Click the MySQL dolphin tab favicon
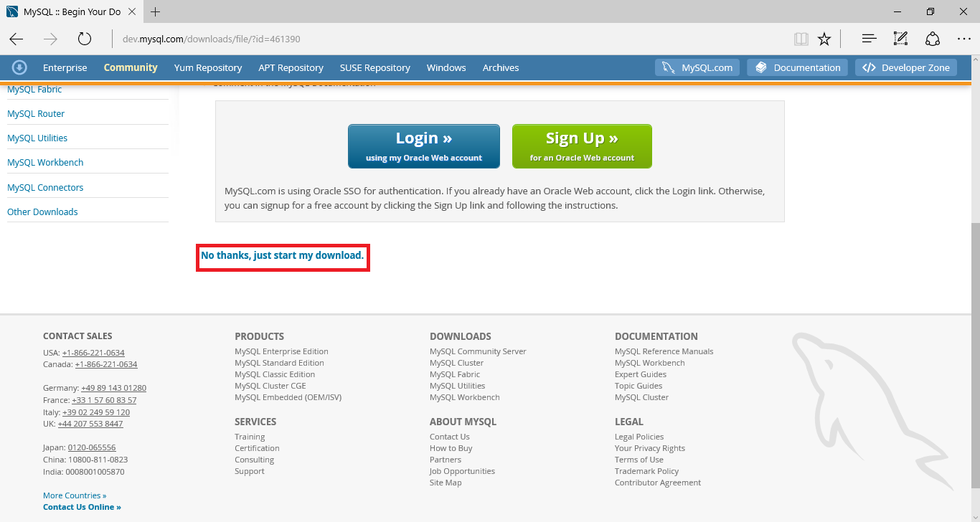The image size is (980, 522). click(12, 11)
